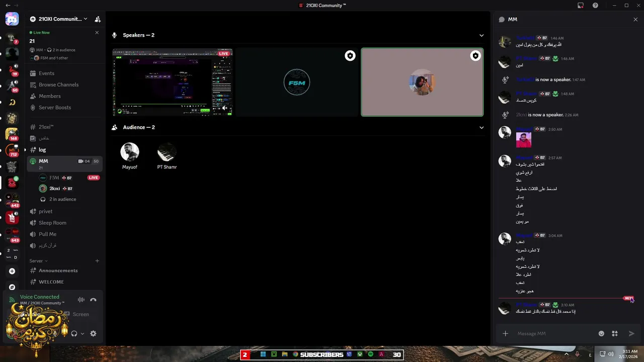Open the WELCOME channel
Screen dimensions: 644x362
pyautogui.click(x=65, y=282)
